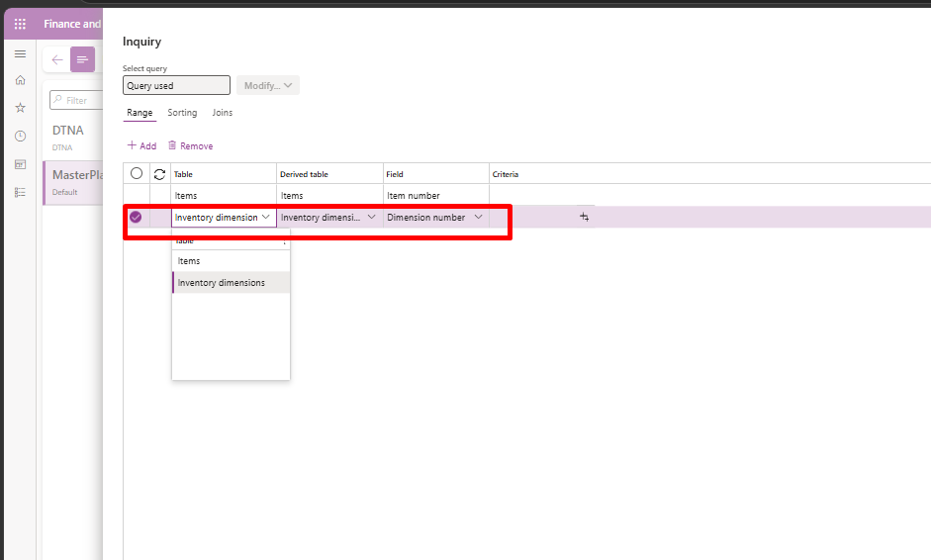Viewport: 931px width, 560px height.
Task: Click the Add button
Action: pyautogui.click(x=141, y=146)
